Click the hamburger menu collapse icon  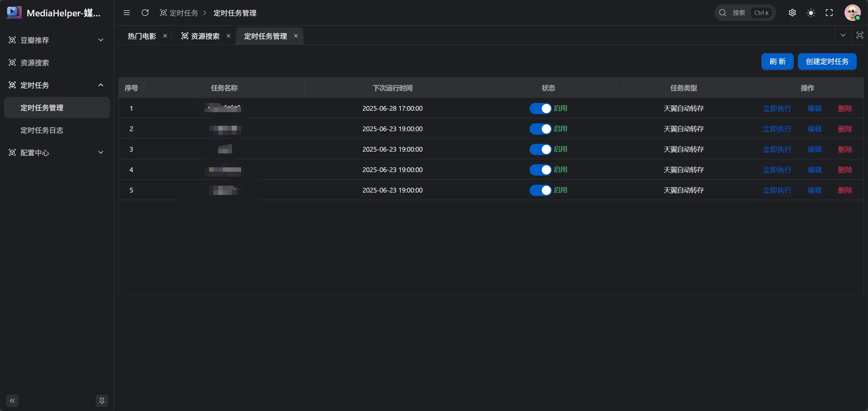click(127, 13)
